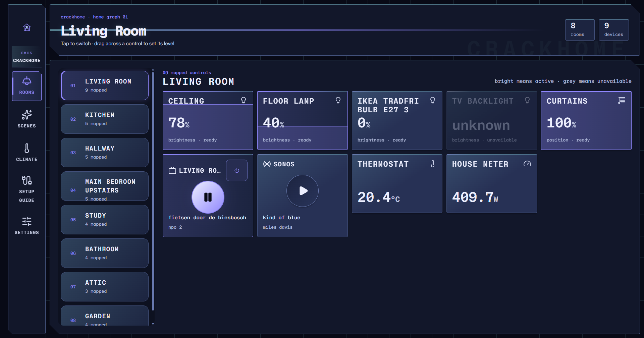Click the House Meter gauge icon
Image resolution: width=644 pixels, height=338 pixels.
pyautogui.click(x=527, y=164)
